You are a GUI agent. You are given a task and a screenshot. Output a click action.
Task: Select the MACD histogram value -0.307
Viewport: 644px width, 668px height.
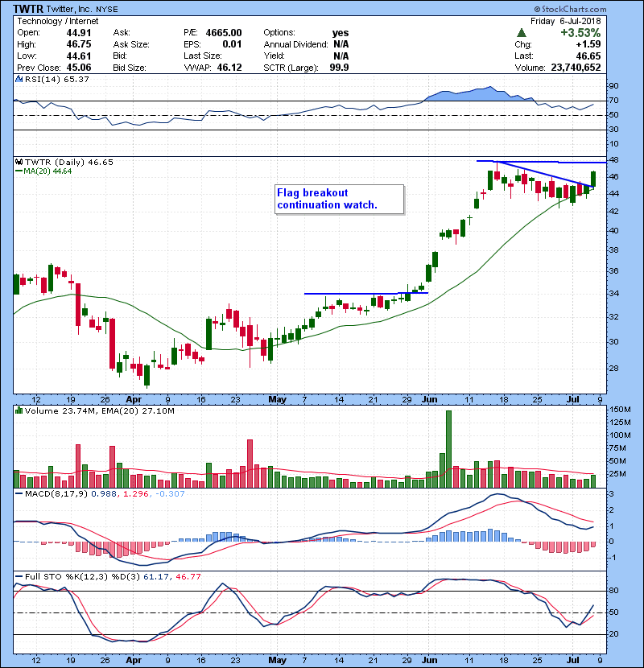[x=170, y=494]
